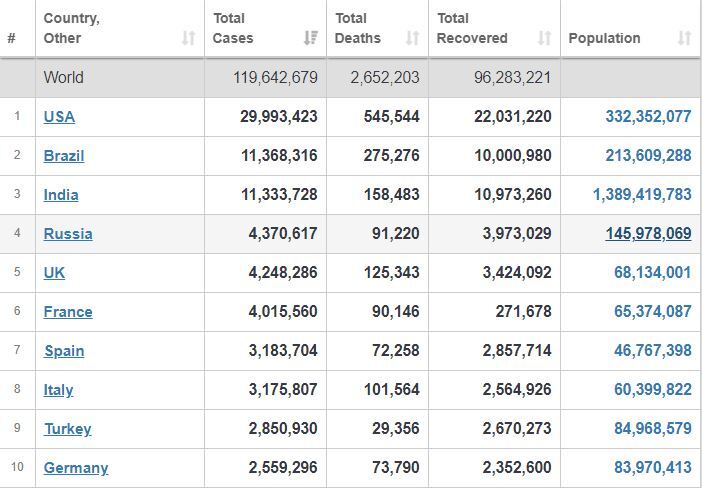Image resolution: width=703 pixels, height=488 pixels.
Task: Follow the Turkey link
Action: (68, 429)
